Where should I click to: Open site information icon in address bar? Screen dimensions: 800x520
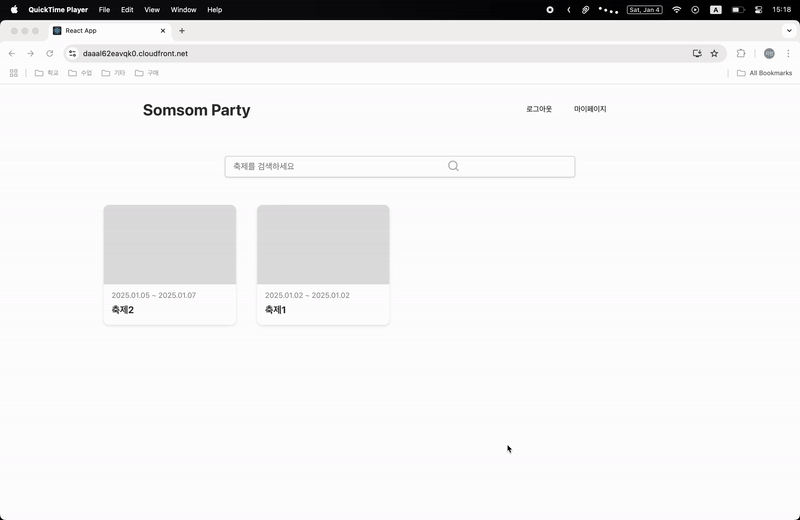72,53
